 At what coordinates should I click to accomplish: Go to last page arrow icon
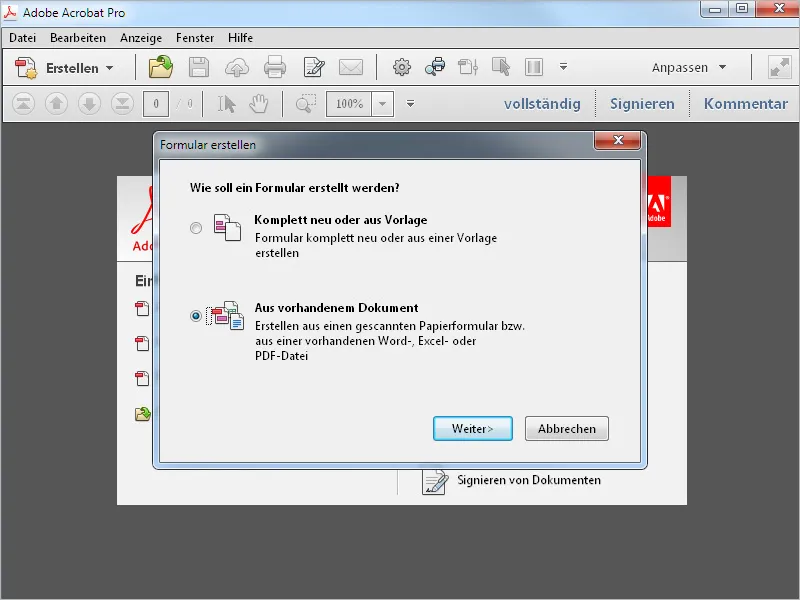[x=122, y=104]
